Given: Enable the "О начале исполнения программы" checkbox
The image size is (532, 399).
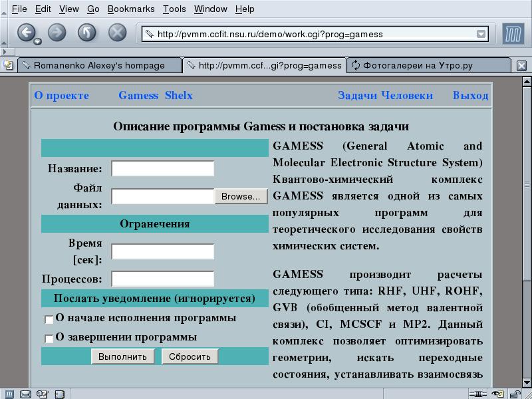Looking at the screenshot, I should 49,319.
